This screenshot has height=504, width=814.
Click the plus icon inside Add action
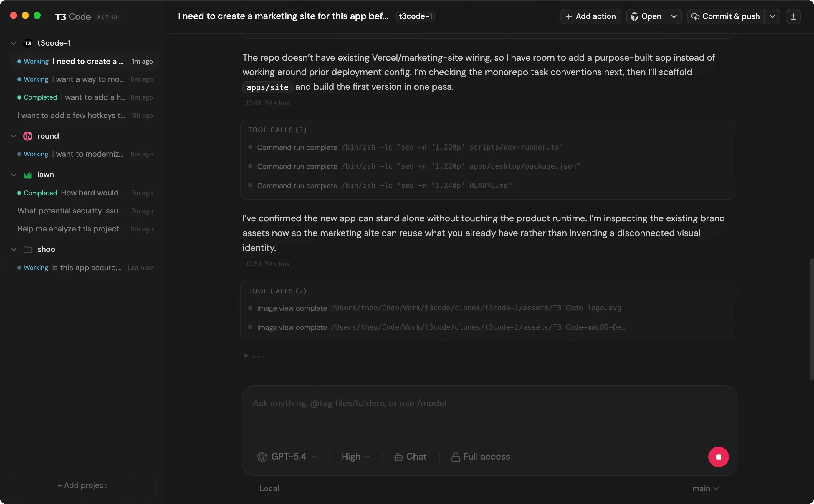pos(569,16)
